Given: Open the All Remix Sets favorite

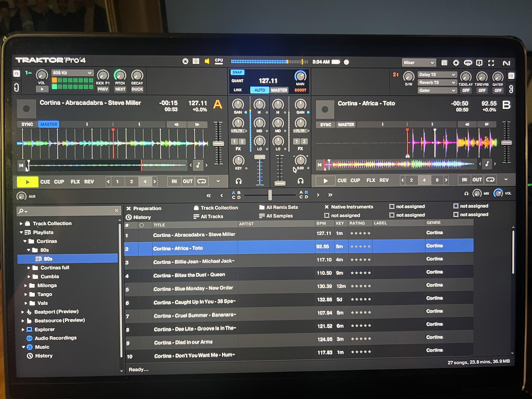Looking at the screenshot, I should (x=278, y=207).
